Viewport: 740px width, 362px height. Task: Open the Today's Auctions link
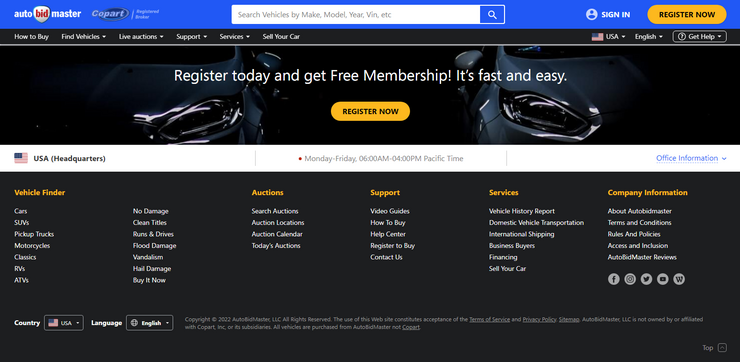point(276,245)
